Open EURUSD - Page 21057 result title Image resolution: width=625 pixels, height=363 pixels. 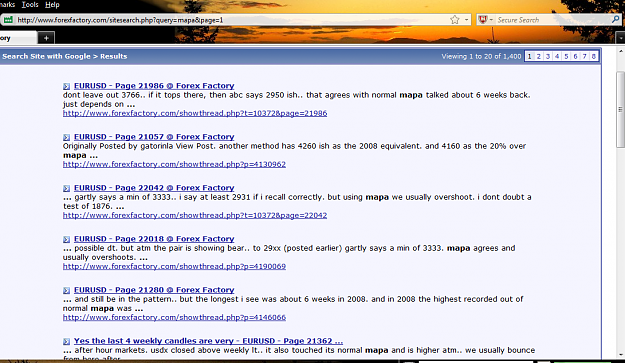pos(154,137)
